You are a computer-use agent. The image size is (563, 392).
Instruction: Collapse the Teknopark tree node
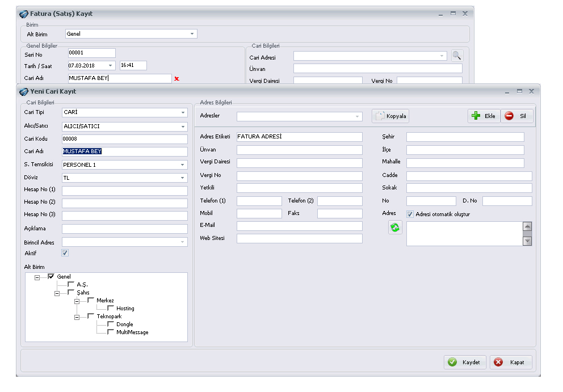(x=77, y=317)
